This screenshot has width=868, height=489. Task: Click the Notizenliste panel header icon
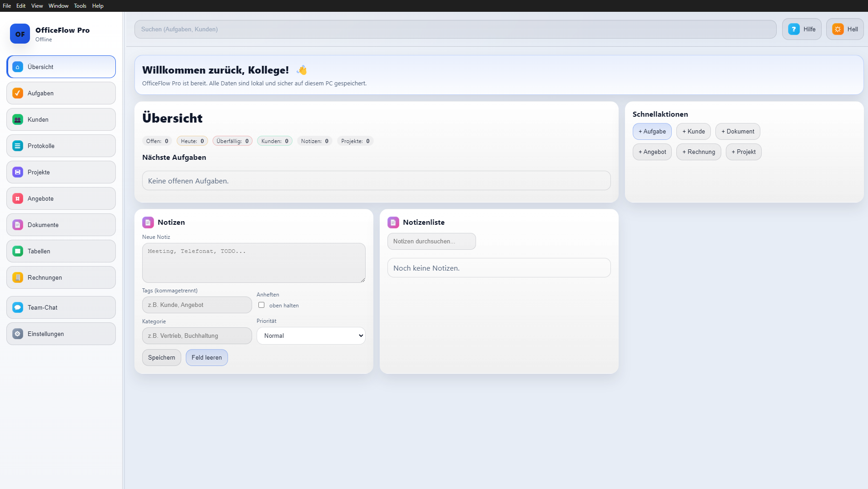tap(393, 222)
